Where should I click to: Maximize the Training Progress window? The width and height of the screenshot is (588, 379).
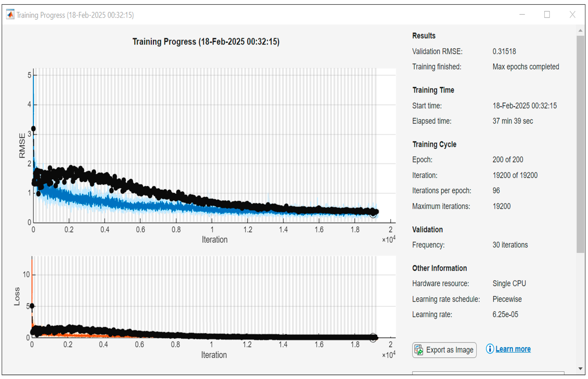(547, 15)
